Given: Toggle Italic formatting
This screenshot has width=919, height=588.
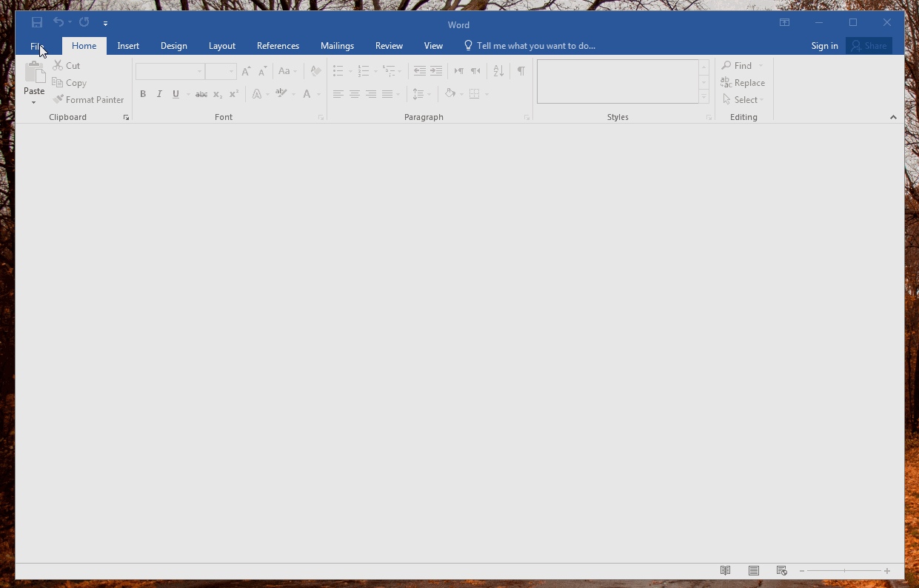Looking at the screenshot, I should [159, 94].
